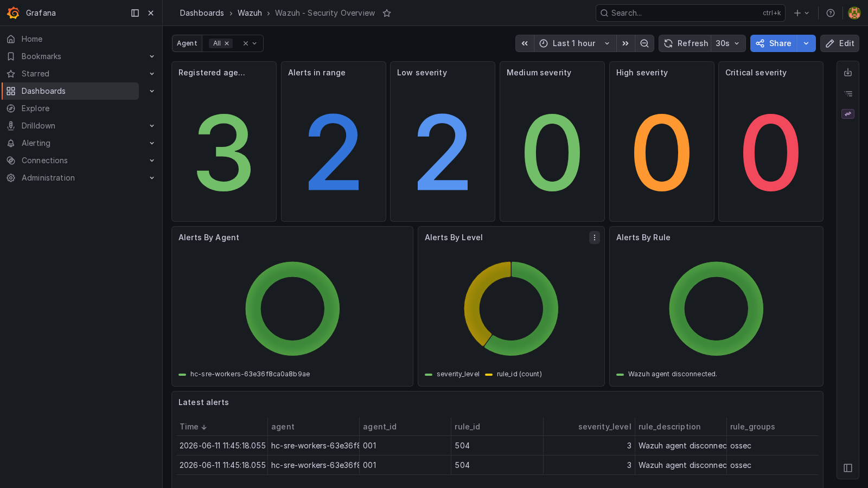Open Bookmarks in the sidebar
868x488 pixels.
point(41,56)
